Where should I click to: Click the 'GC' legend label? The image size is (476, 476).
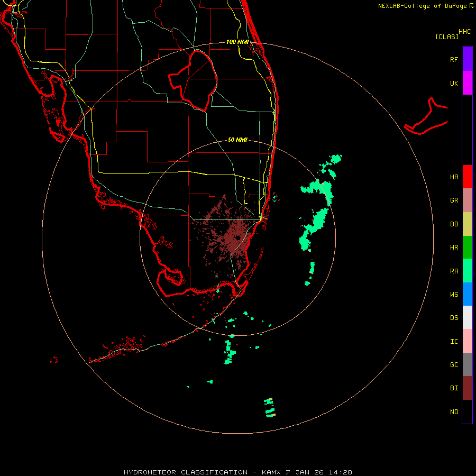pyautogui.click(x=454, y=365)
